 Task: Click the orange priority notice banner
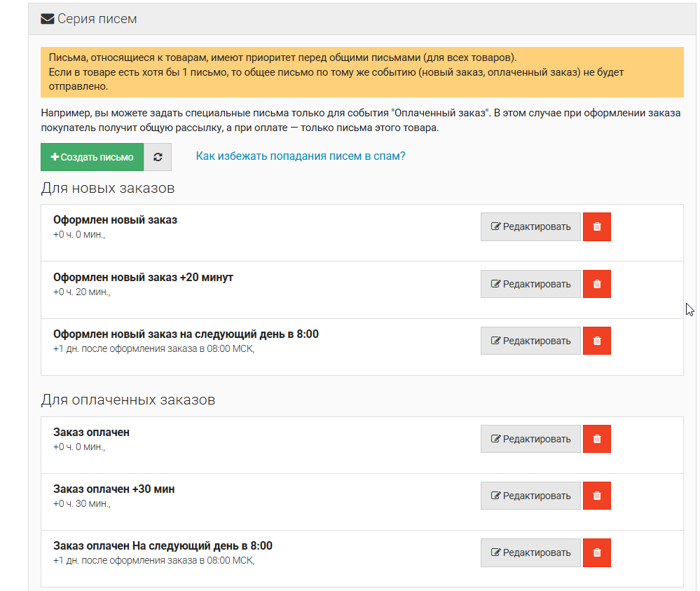pos(362,72)
